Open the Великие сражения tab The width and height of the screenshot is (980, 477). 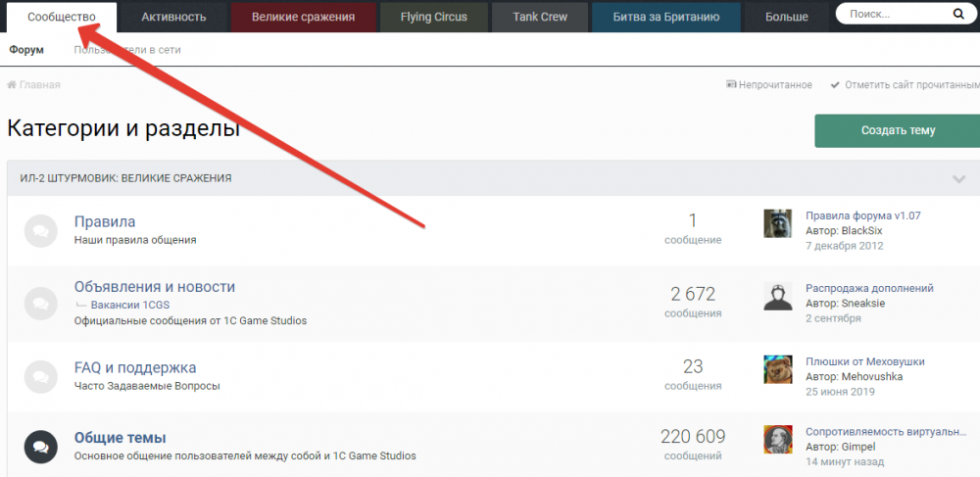click(303, 17)
